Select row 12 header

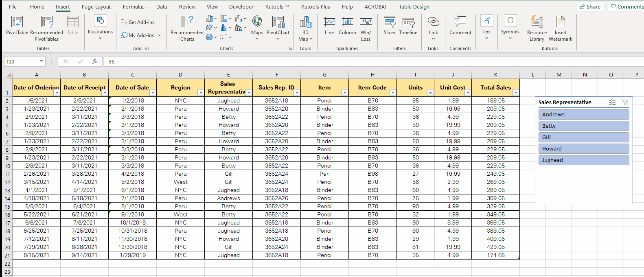(7, 182)
